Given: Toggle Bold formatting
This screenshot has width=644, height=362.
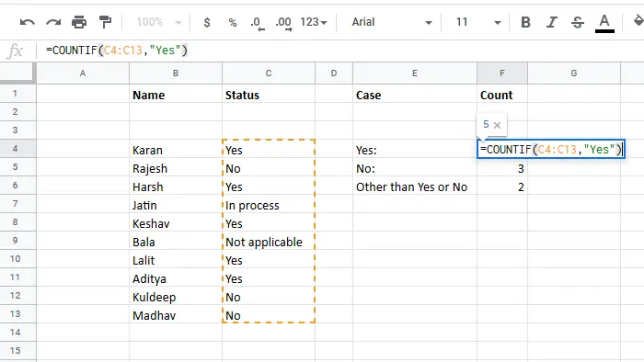Looking at the screenshot, I should (525, 22).
